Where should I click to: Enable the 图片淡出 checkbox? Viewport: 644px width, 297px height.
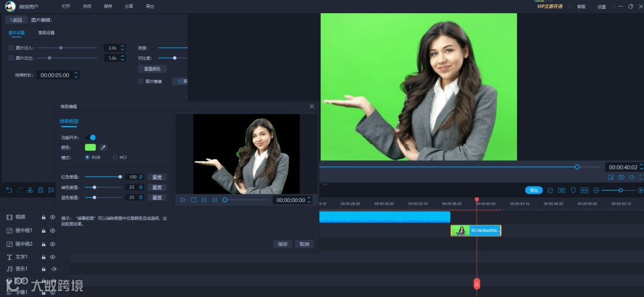[x=11, y=58]
